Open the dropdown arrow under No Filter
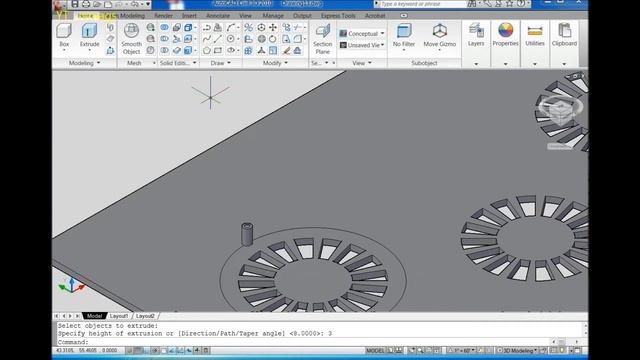 [404, 50]
